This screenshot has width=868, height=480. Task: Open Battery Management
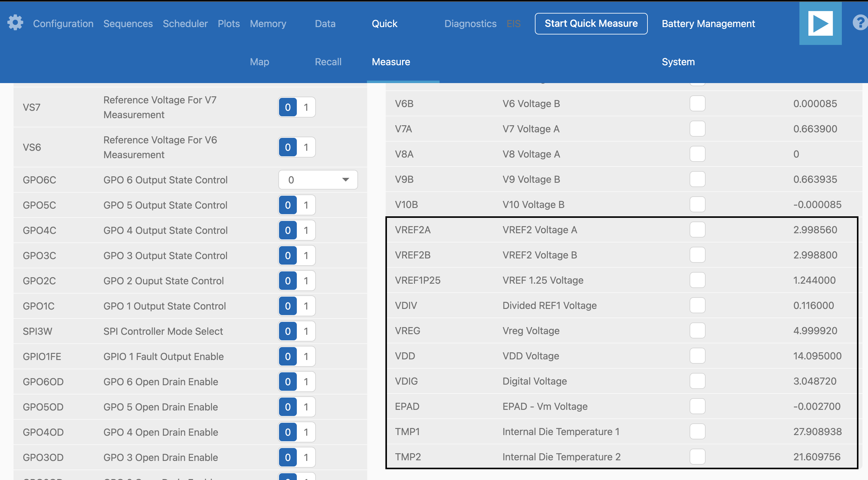(x=708, y=23)
